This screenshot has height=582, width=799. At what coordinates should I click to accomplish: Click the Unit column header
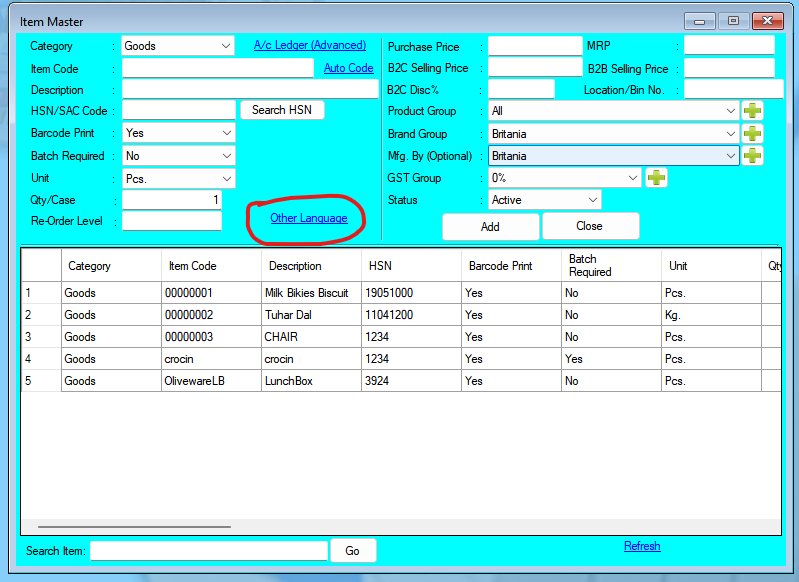[711, 266]
